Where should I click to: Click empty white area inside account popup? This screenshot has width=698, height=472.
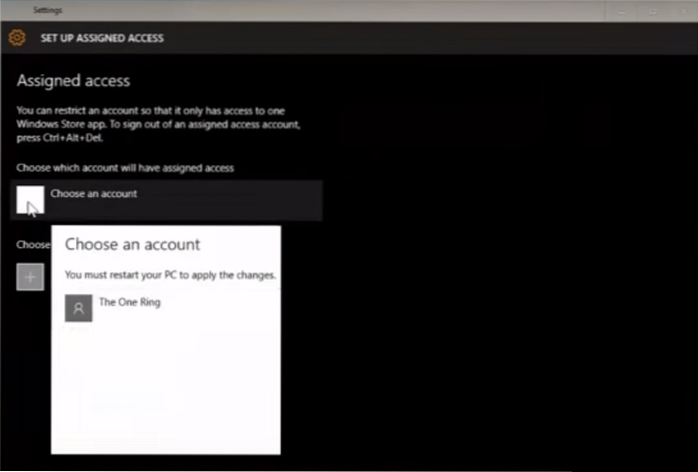pyautogui.click(x=165, y=390)
